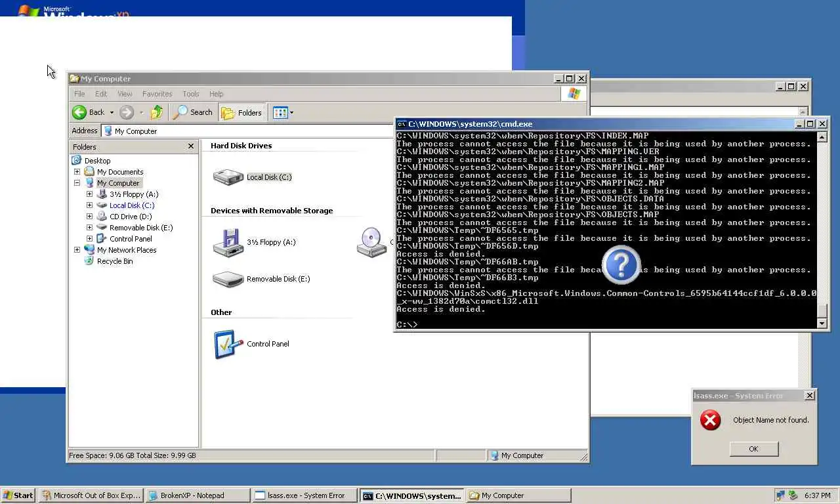Expand My Documents tree node

[x=77, y=172]
